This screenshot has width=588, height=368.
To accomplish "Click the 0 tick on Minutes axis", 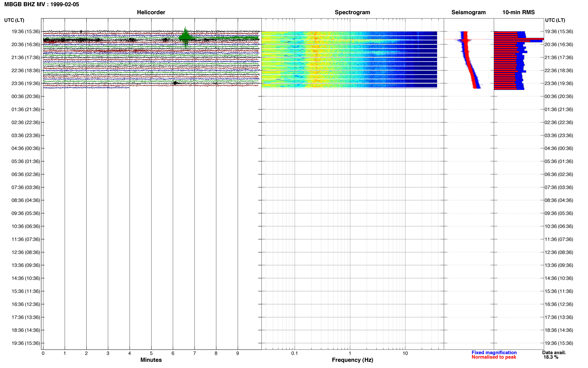I will pyautogui.click(x=43, y=353).
